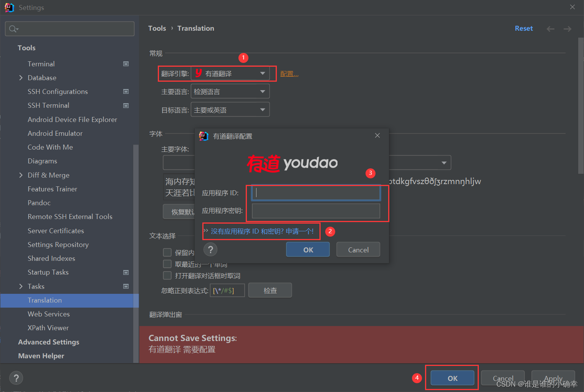This screenshot has height=392, width=584.
Task: Click the project-level icon beside Tasks
Action: (x=126, y=286)
